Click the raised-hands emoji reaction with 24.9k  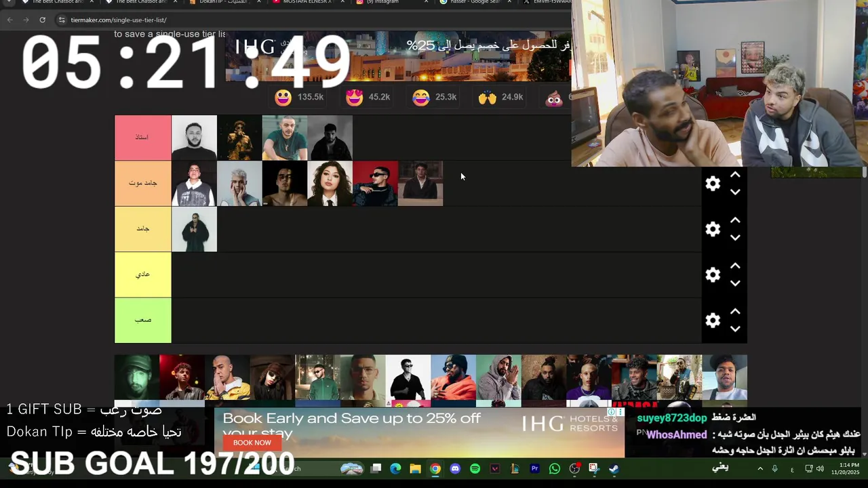point(488,98)
